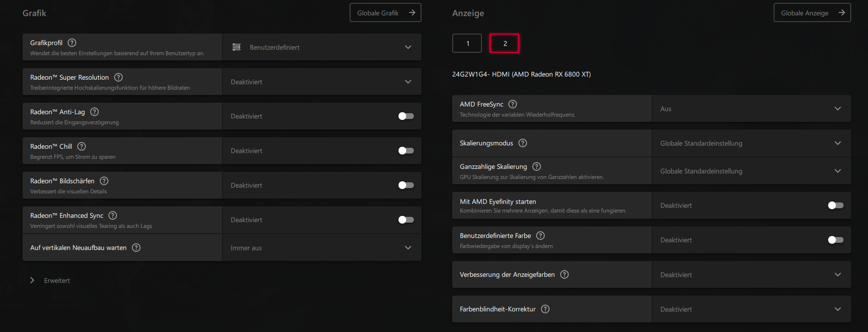Open help icon for Ganzzahlige Skalierung

click(537, 166)
